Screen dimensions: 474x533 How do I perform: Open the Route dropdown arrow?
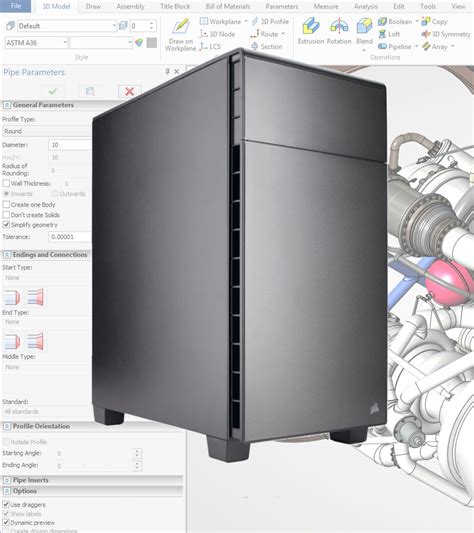click(283, 34)
